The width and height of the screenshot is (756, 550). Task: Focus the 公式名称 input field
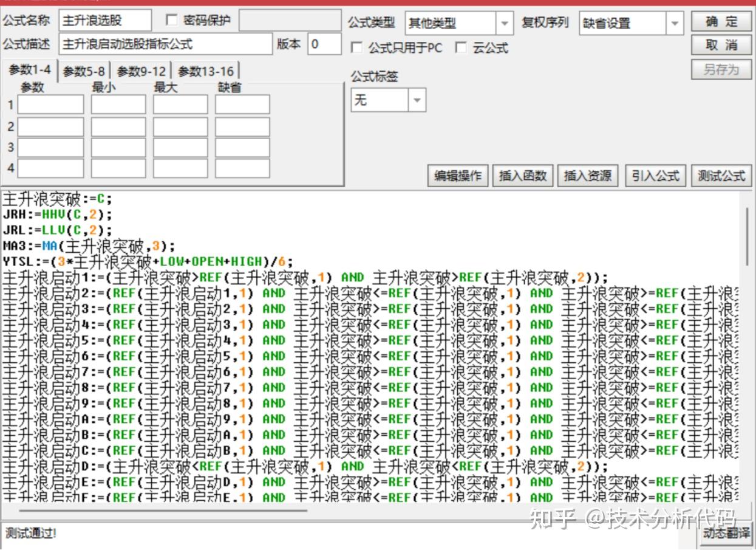pyautogui.click(x=106, y=21)
